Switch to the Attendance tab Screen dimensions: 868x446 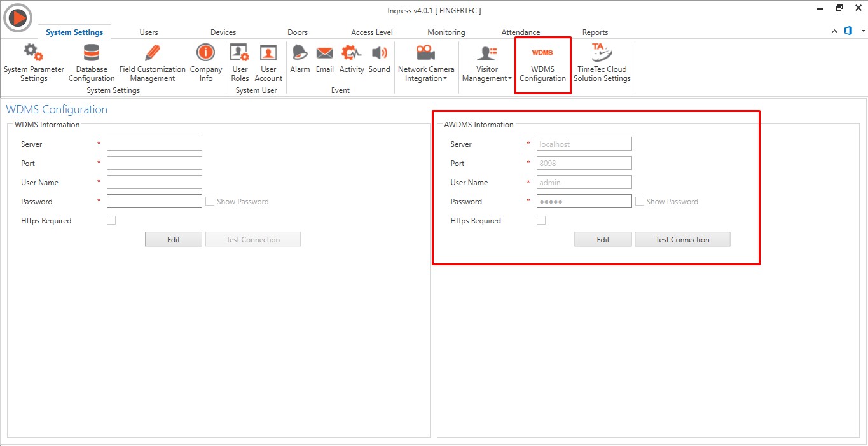521,32
